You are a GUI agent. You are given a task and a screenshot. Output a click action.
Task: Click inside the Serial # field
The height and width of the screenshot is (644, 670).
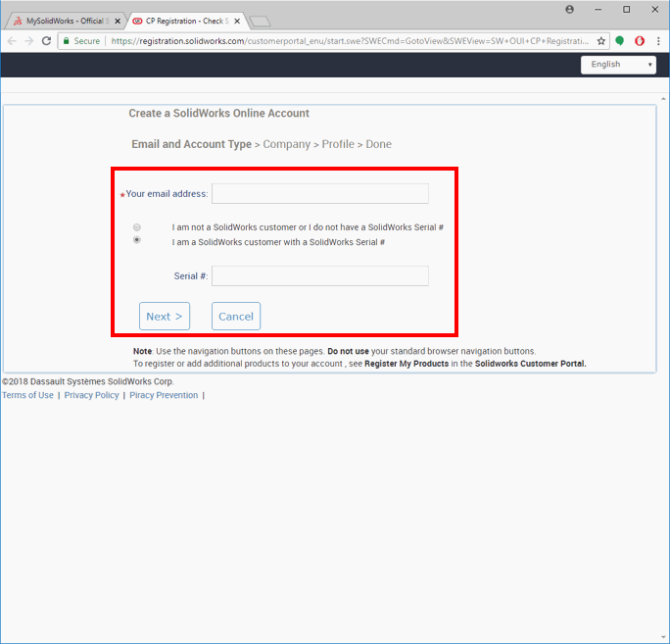pos(320,276)
